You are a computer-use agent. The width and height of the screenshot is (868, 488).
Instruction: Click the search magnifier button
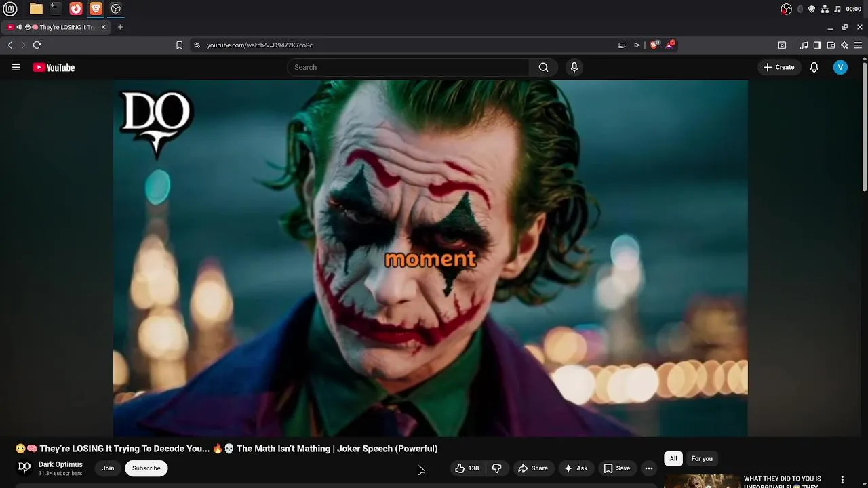tap(543, 67)
